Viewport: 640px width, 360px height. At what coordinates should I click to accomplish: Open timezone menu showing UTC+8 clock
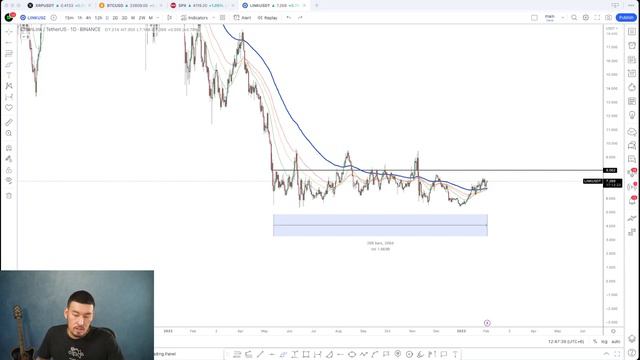(566, 342)
